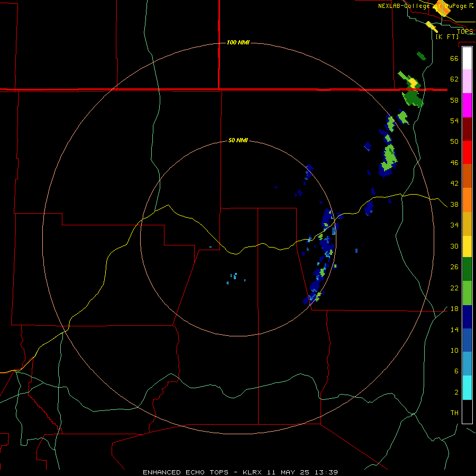The height and width of the screenshot is (476, 476).
Task: Click the '10' legend value
Action: point(454,351)
